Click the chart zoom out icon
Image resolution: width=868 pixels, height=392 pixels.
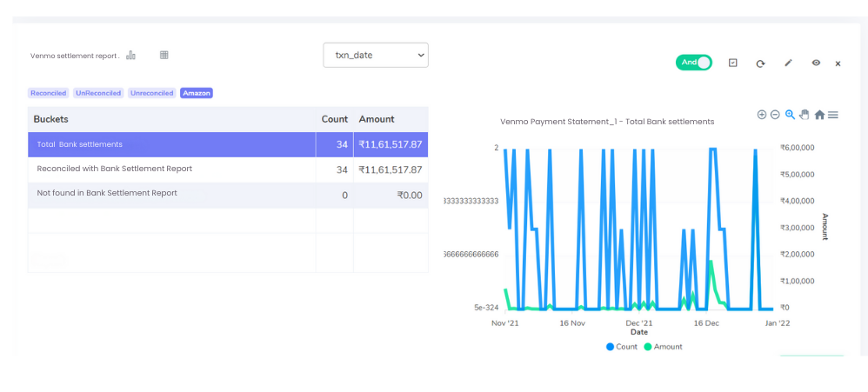pos(775,115)
